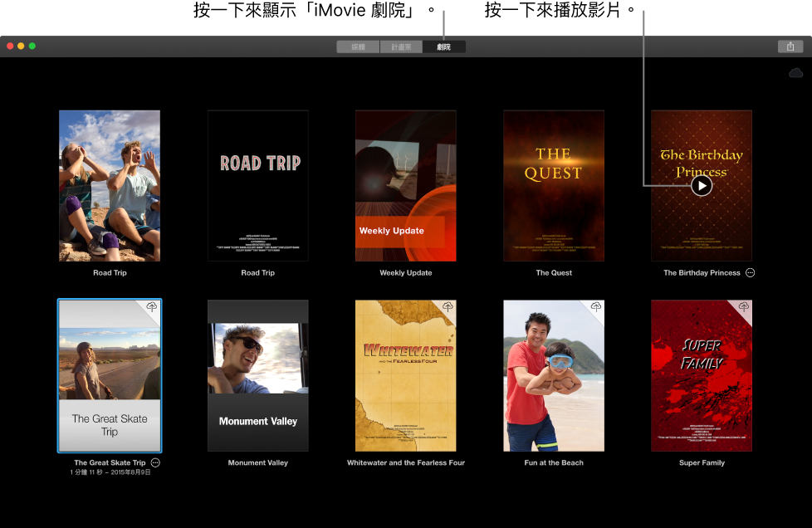
Task: Click the iCloud upload badge on Super Family
Action: 743,308
